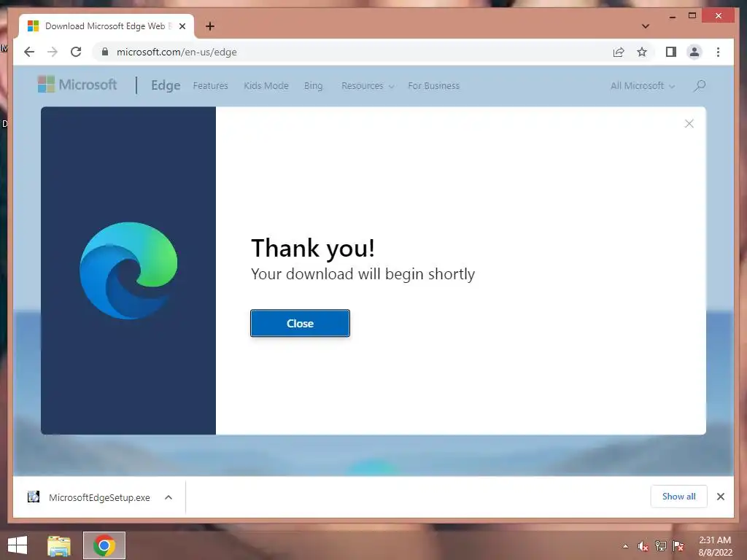
Task: Open a new tab with plus icon
Action: [x=210, y=26]
